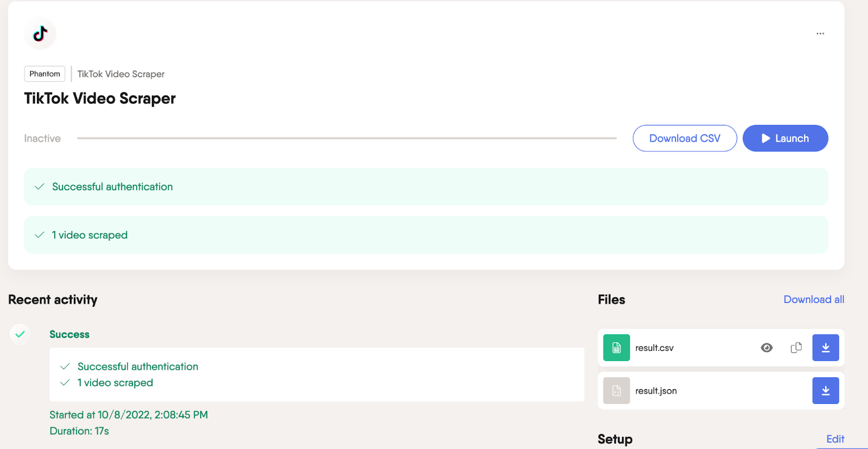The height and width of the screenshot is (449, 868).
Task: Click 1 video scraped in Recent activity
Action: 115,383
